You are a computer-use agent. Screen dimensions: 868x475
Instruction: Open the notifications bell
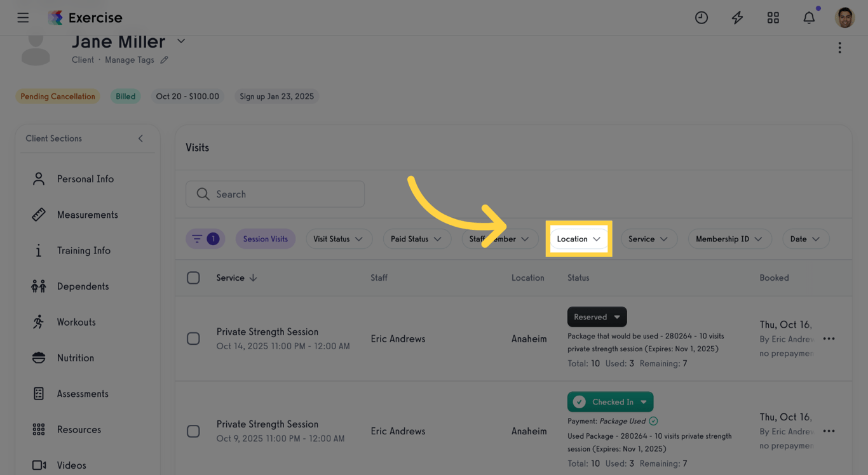point(809,18)
